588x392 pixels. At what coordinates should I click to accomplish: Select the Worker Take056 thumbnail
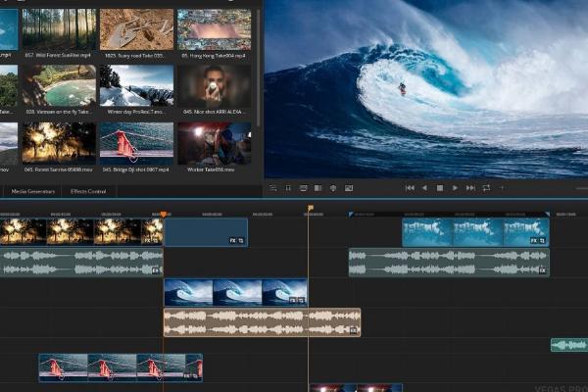click(214, 143)
